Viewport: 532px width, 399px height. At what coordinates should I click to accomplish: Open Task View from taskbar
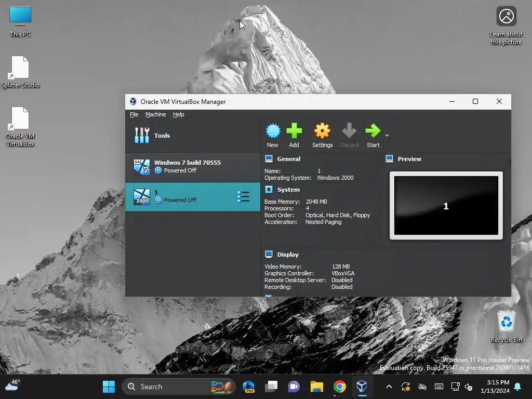pyautogui.click(x=271, y=387)
